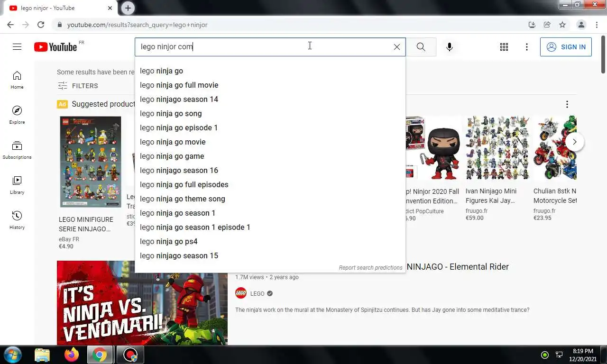Launch Firefox from the taskbar
Screen dimensions: 607x364
click(x=72, y=355)
